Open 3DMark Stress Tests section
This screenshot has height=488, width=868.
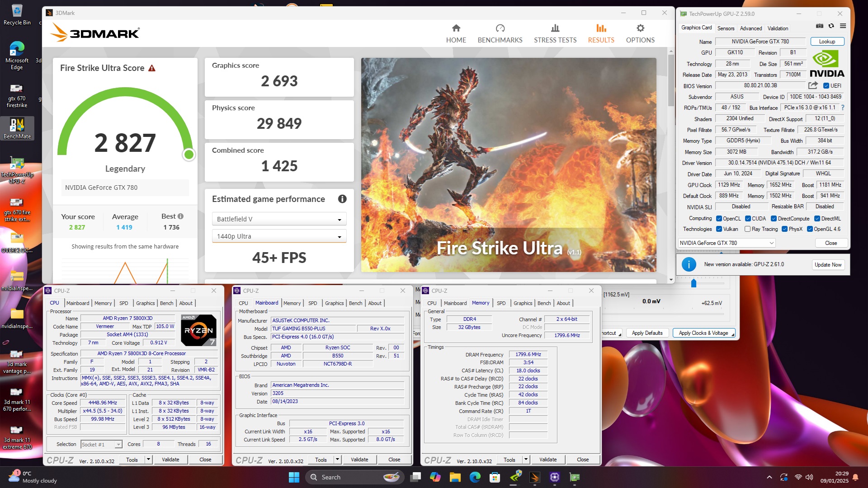(555, 34)
